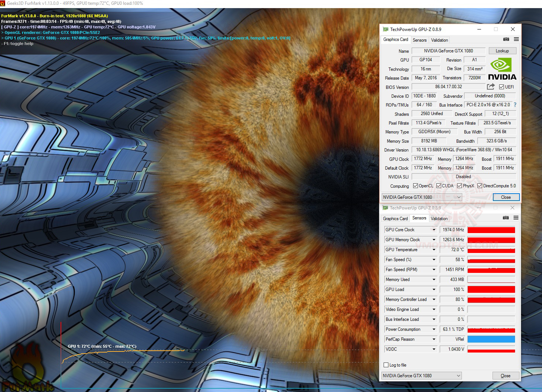Open the Memory Used sensor dropdown
The width and height of the screenshot is (542, 392).
(x=434, y=280)
